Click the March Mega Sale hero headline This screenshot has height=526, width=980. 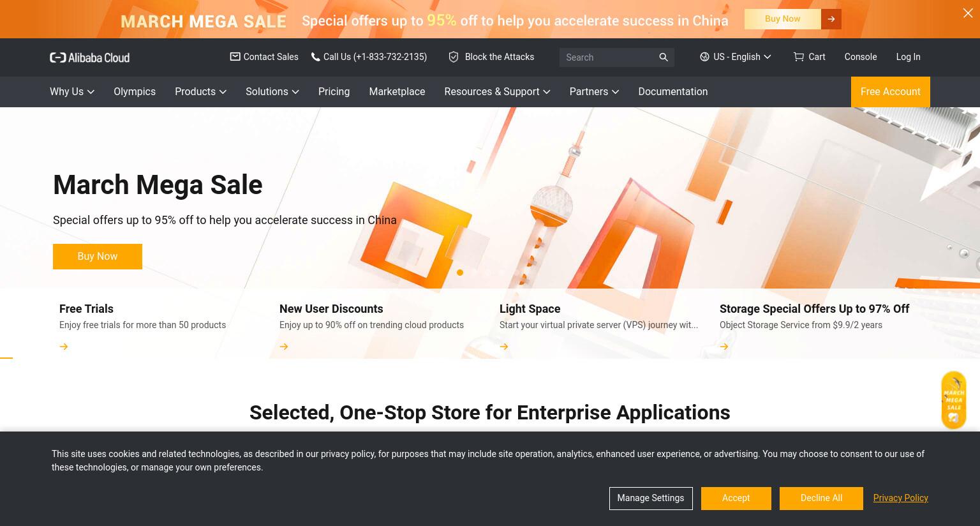(x=158, y=185)
